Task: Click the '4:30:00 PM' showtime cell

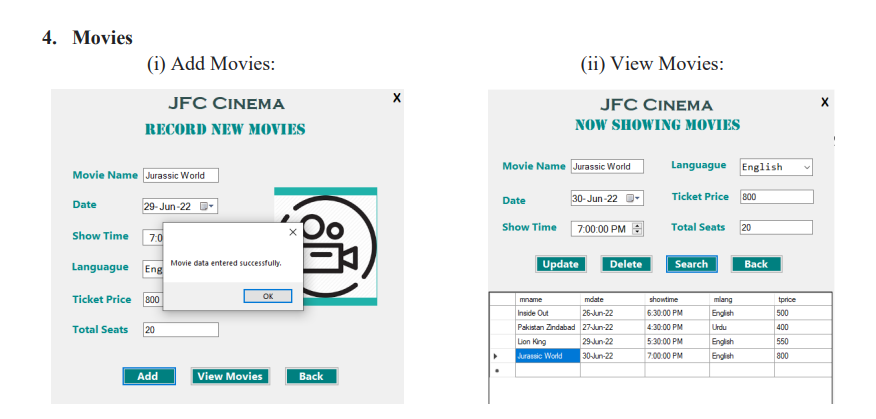Action: pos(677,327)
